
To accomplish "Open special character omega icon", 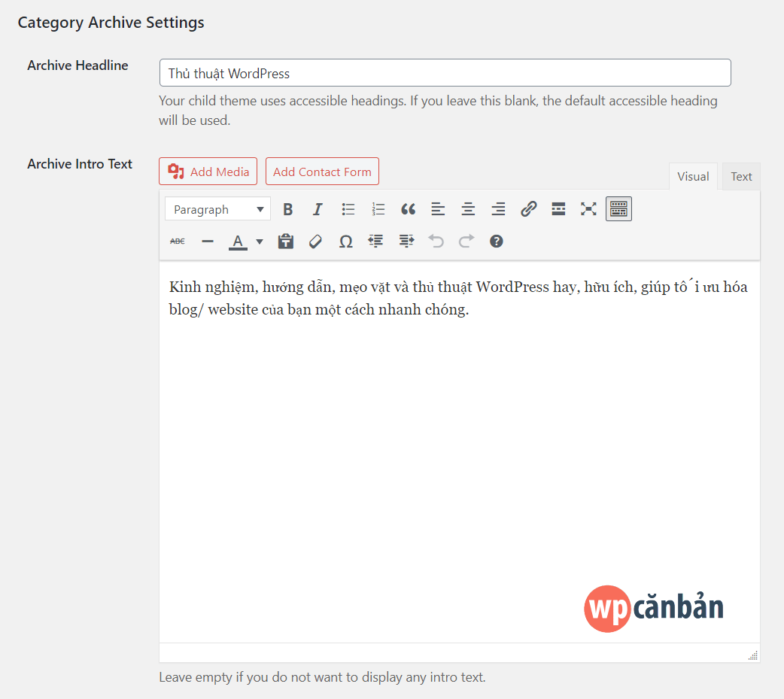I will tap(345, 242).
